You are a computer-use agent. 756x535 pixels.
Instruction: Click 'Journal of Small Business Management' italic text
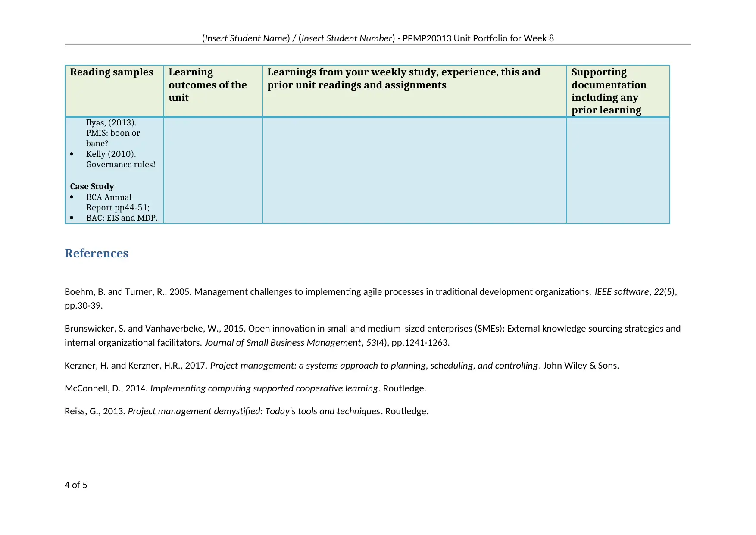click(x=283, y=342)
